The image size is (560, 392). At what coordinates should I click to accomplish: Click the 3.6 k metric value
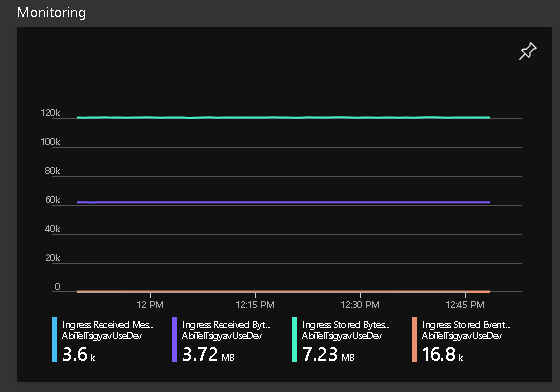(x=79, y=354)
